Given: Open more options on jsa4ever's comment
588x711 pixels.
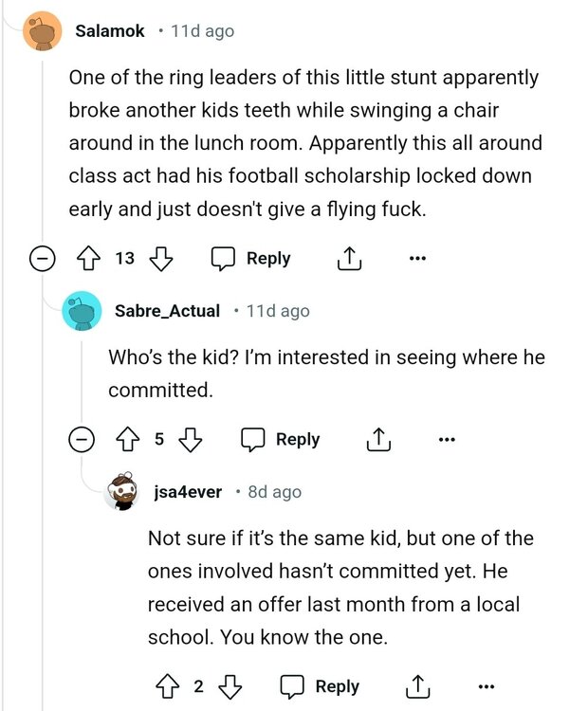Looking at the screenshot, I should tap(487, 686).
